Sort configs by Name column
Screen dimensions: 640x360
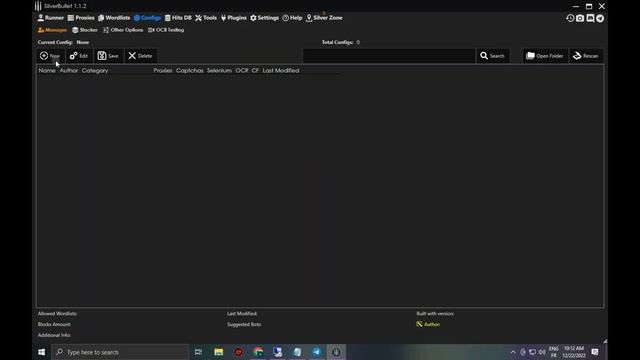[47, 71]
